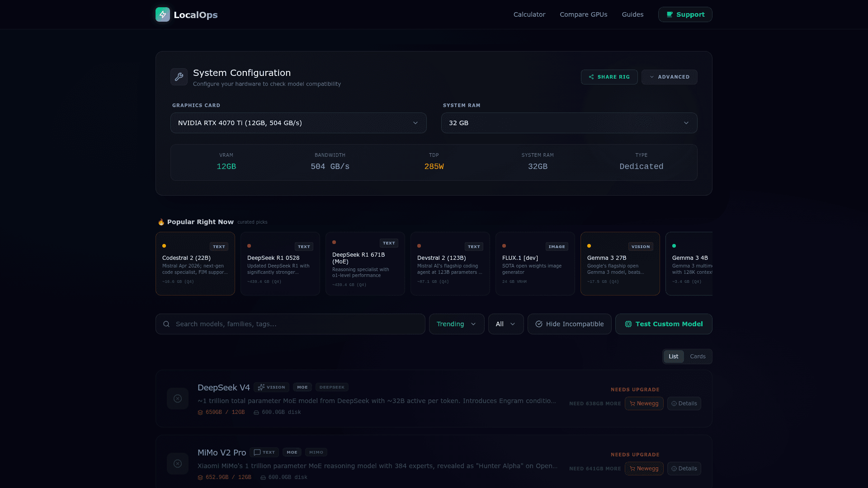868x488 pixels.
Task: Open the Graphics Card dropdown
Action: tap(298, 123)
